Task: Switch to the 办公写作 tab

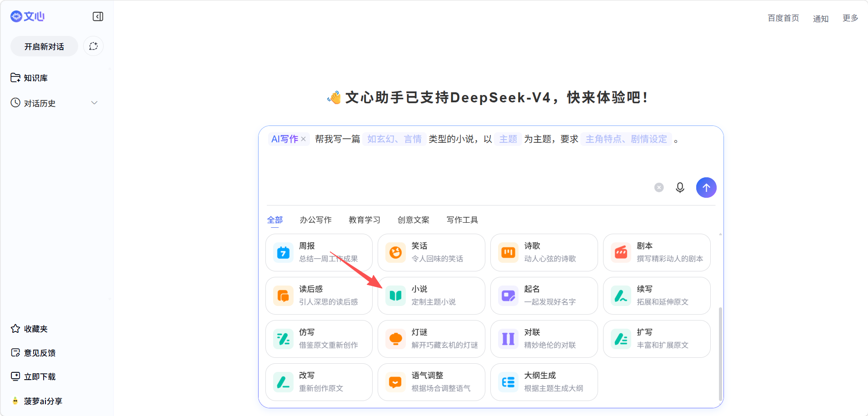Action: tap(316, 220)
